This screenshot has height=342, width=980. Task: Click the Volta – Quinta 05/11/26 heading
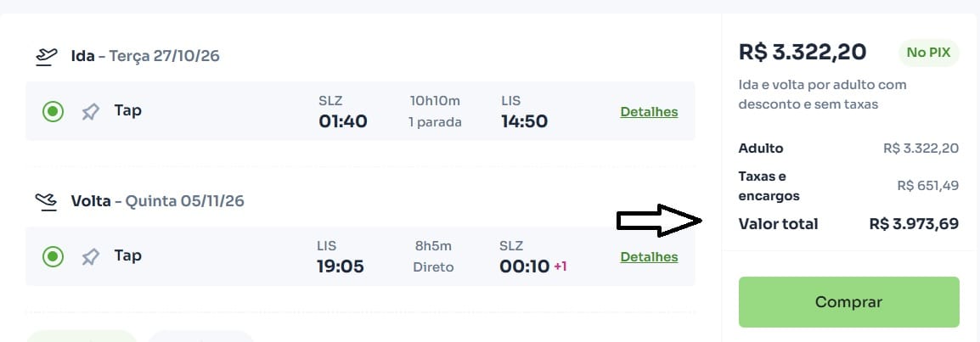[157, 201]
